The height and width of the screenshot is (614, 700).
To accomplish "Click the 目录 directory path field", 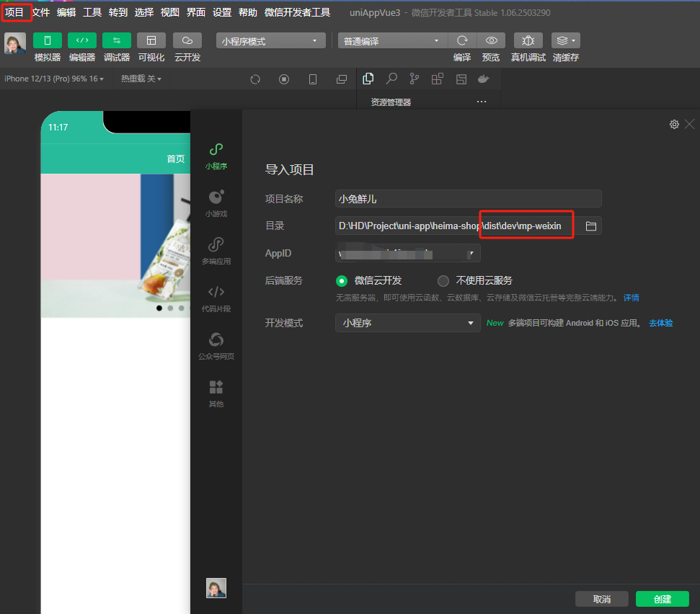I will [x=456, y=226].
